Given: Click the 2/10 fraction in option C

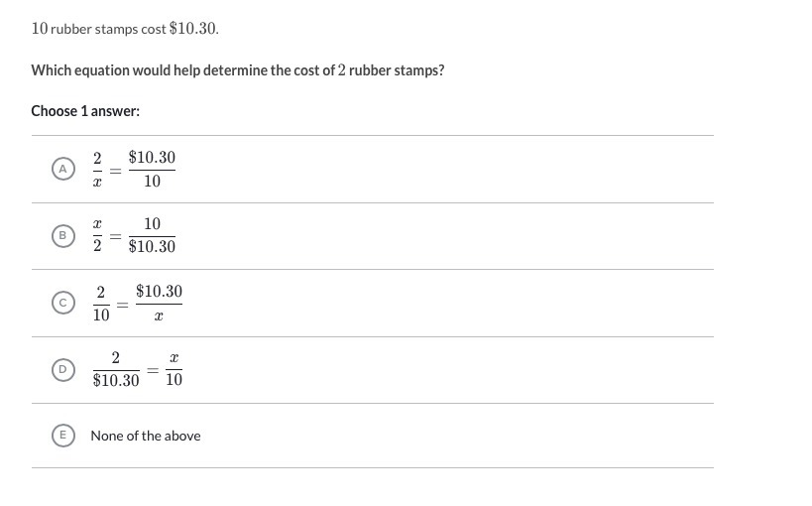Looking at the screenshot, I should 101,304.
